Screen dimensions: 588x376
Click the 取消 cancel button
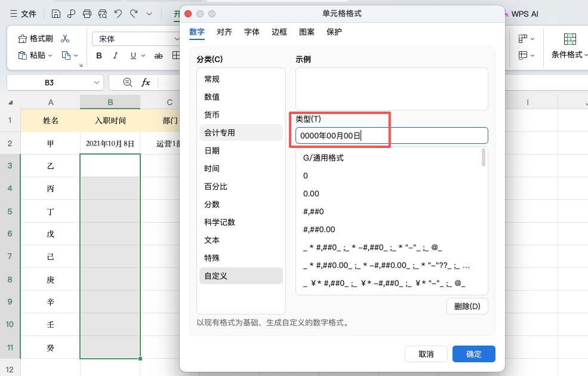pos(426,354)
